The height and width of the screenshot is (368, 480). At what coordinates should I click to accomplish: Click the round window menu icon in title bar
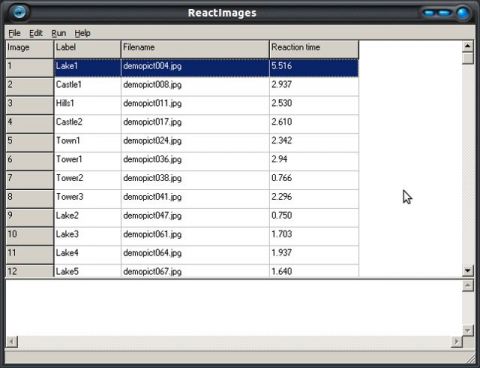19,12
